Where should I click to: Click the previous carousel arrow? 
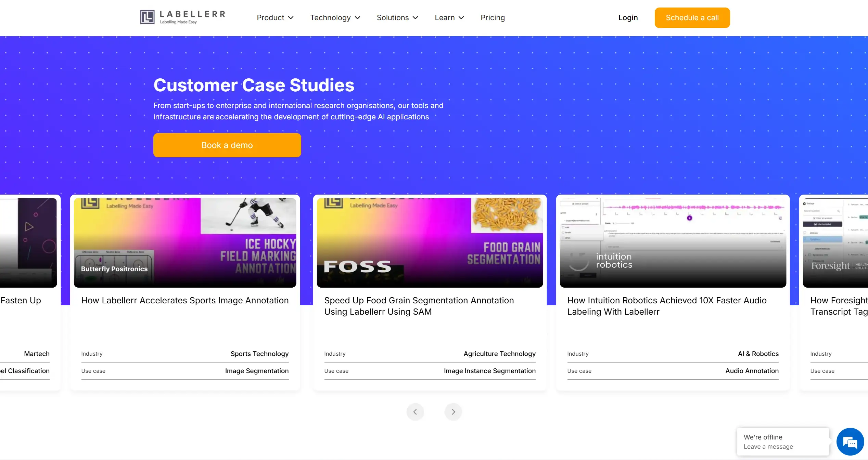pos(415,412)
